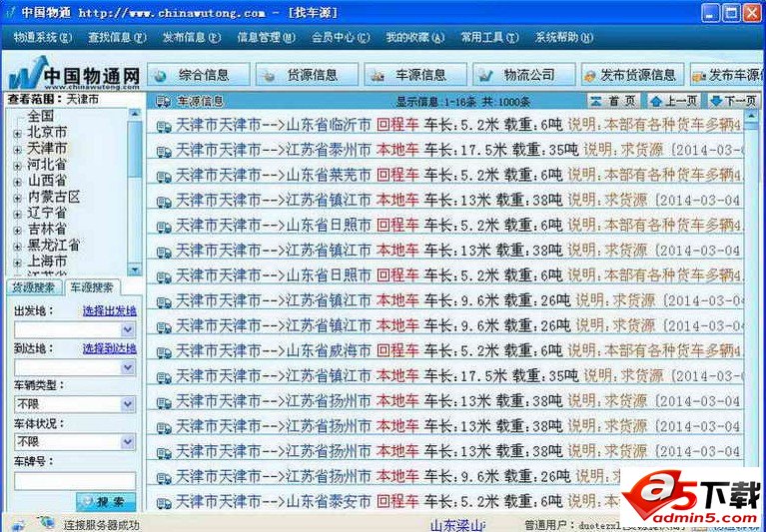Open the 发布信息 menu

[192, 37]
